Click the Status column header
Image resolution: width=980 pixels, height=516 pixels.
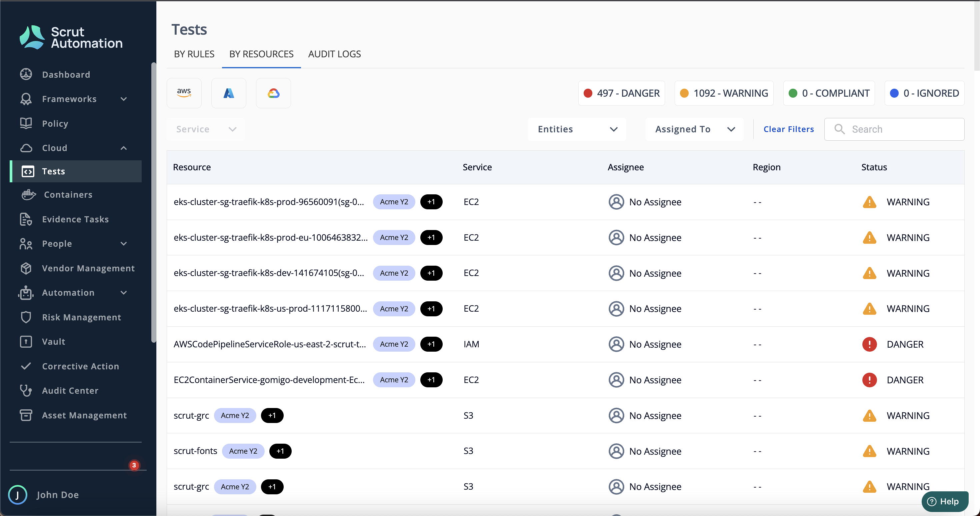874,167
